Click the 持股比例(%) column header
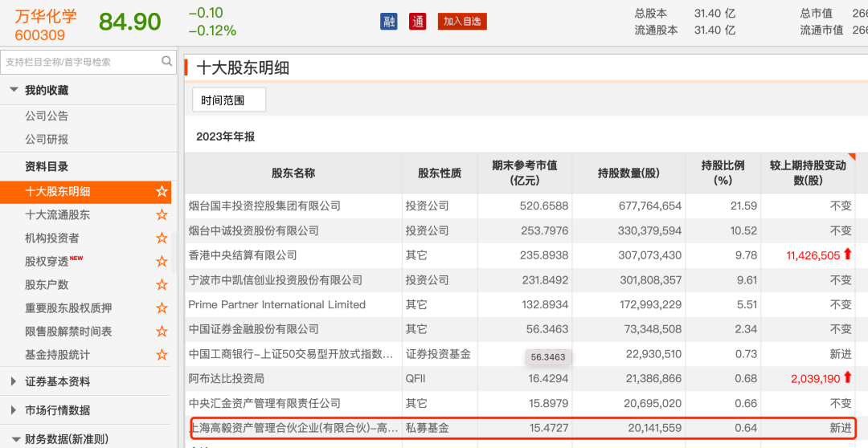Image resolution: width=868 pixels, height=448 pixels. [x=723, y=173]
